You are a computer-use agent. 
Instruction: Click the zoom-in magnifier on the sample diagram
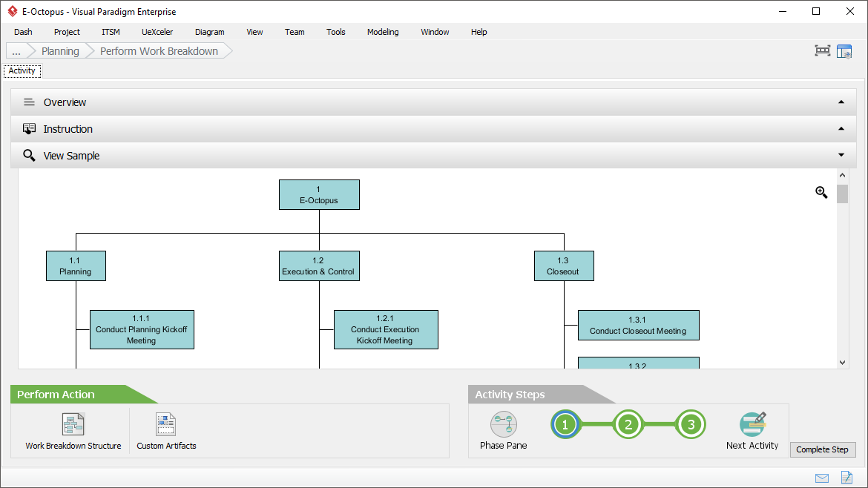[x=821, y=192]
